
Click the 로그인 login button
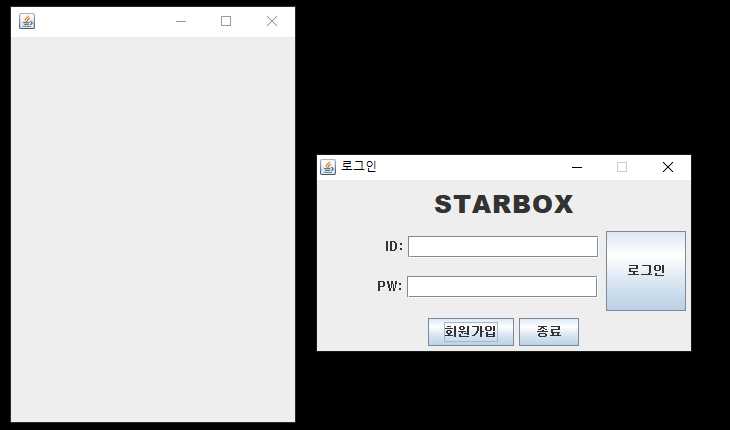pos(646,271)
